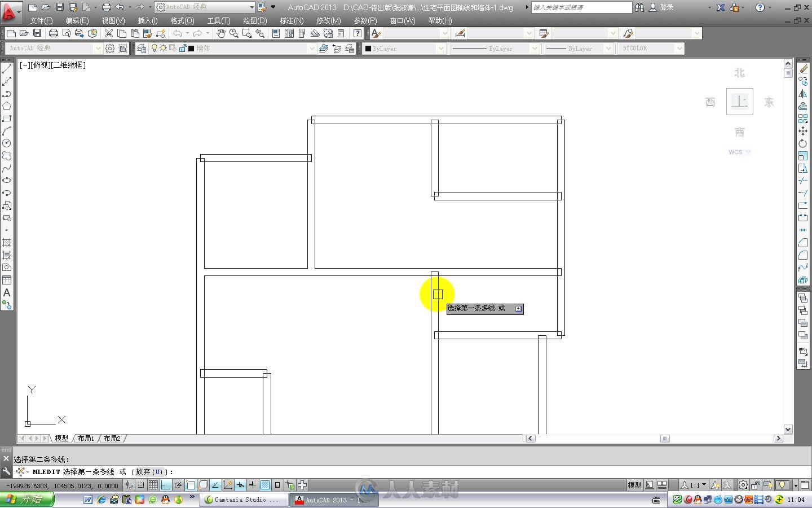The image size is (812, 508).
Task: Switch to Camtasia Studio taskbar button
Action: pos(243,500)
